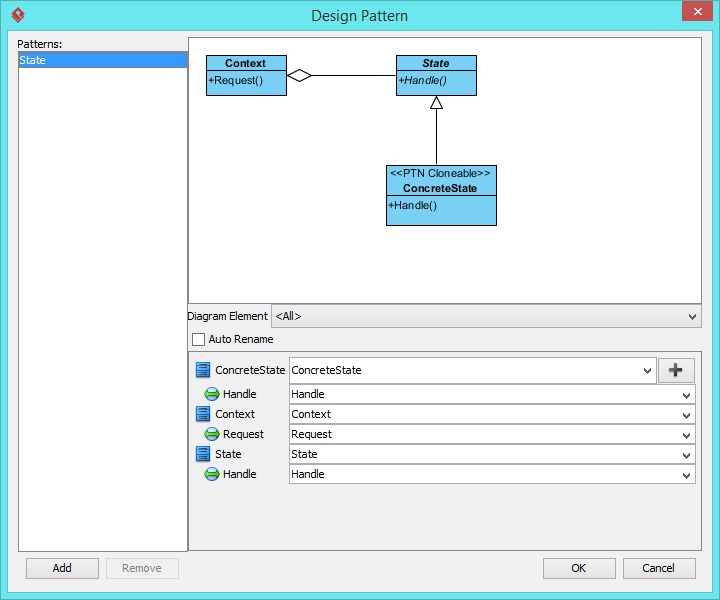
Task: Click the plus button to clone ConcreteState
Action: (x=676, y=370)
